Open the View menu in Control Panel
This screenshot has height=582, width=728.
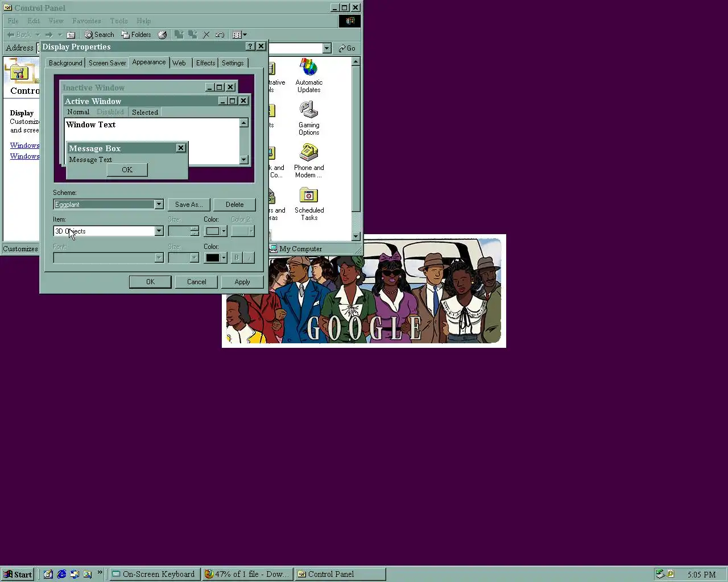pos(56,21)
